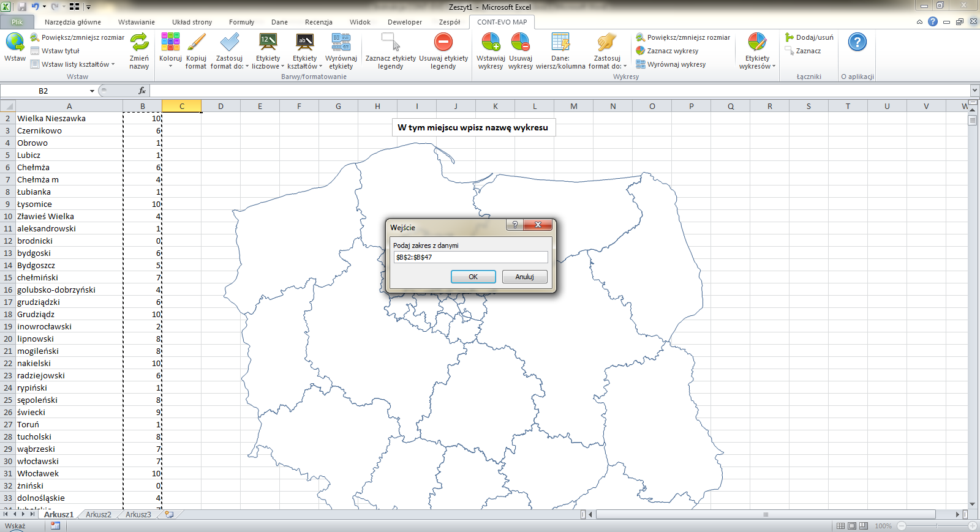
Task: Click Dodaj/usuń łączniki button
Action: 809,37
